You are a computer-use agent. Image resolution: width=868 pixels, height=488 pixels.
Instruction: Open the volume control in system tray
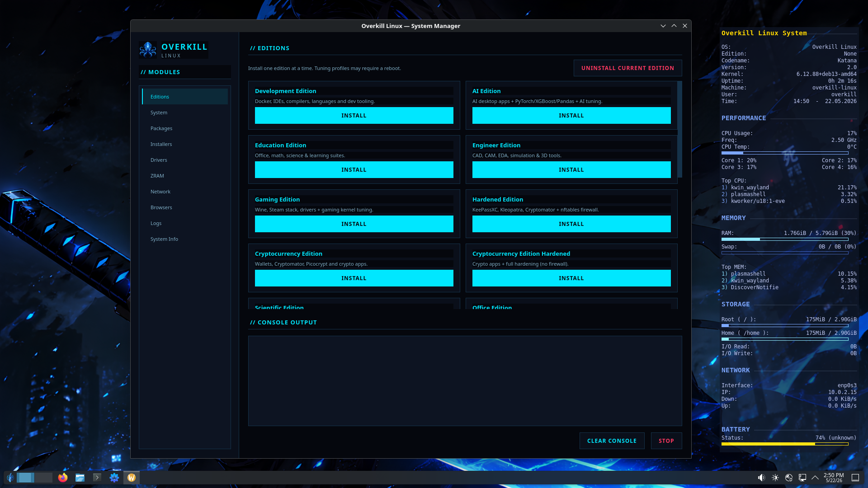pyautogui.click(x=761, y=478)
